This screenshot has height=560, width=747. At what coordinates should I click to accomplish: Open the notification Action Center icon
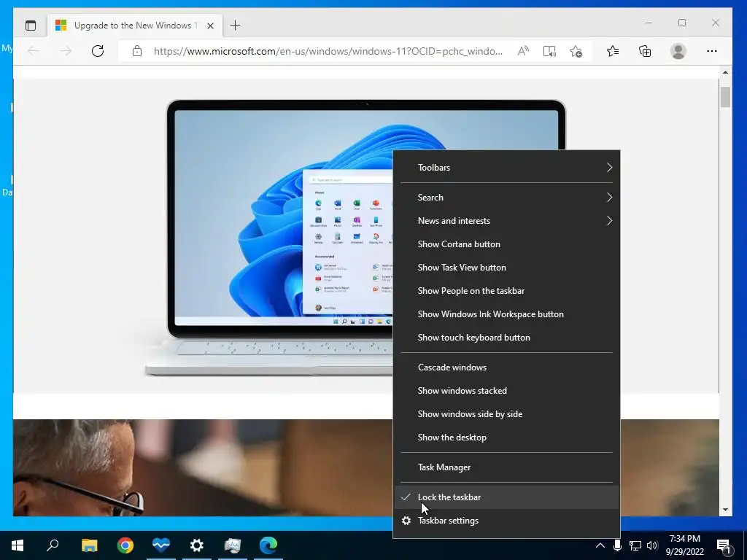point(724,546)
